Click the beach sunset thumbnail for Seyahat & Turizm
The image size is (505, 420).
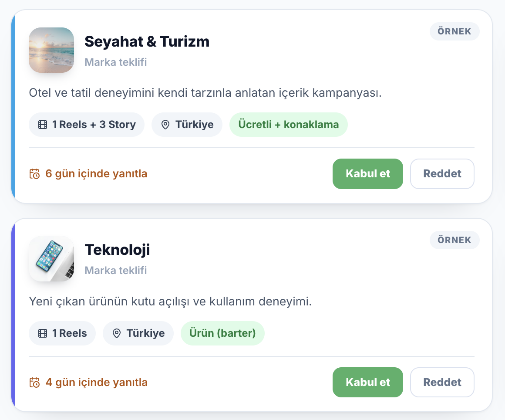tap(51, 50)
